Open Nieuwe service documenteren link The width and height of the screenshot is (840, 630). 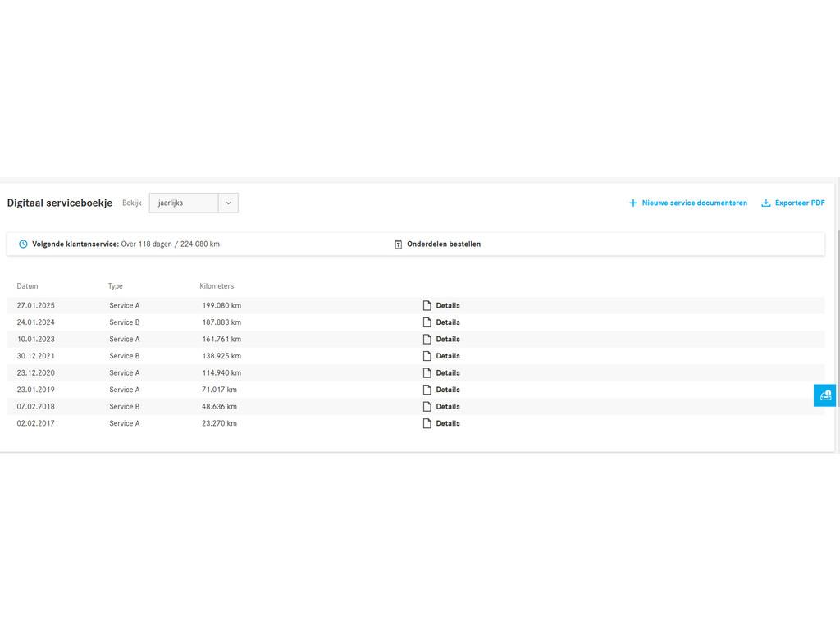[x=694, y=203]
